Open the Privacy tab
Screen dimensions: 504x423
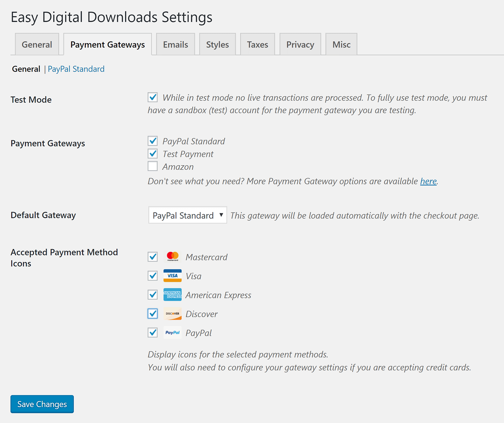(300, 44)
